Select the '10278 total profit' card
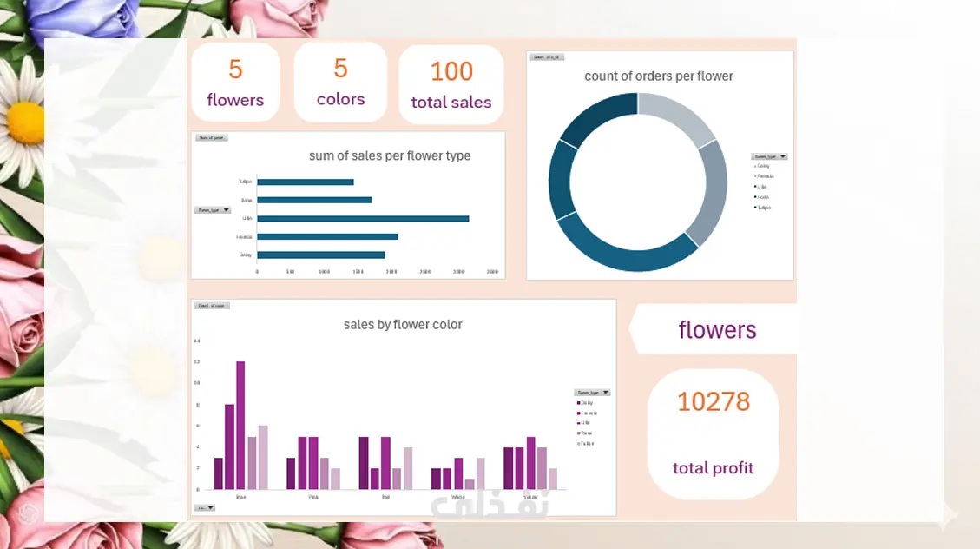The height and width of the screenshot is (549, 980). 714,434
